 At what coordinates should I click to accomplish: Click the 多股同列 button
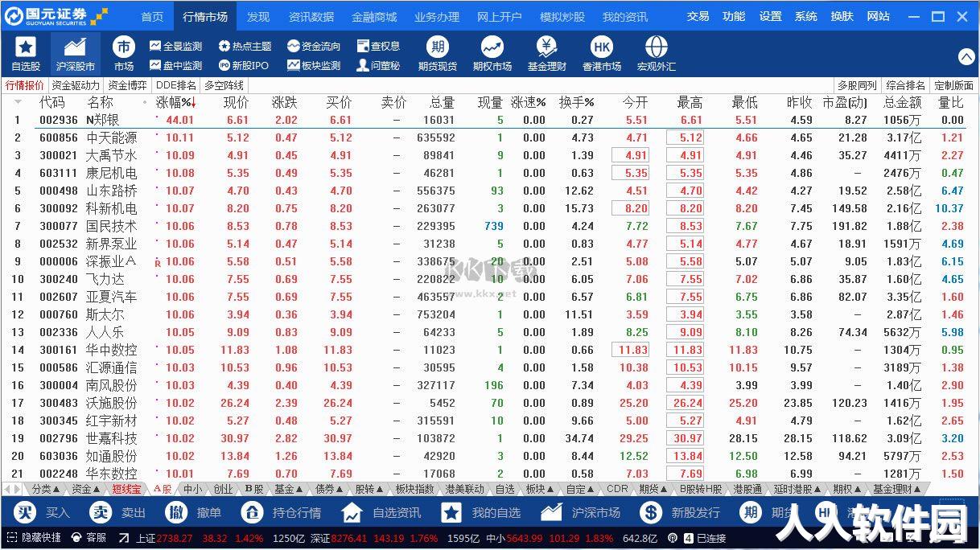pyautogui.click(x=857, y=85)
